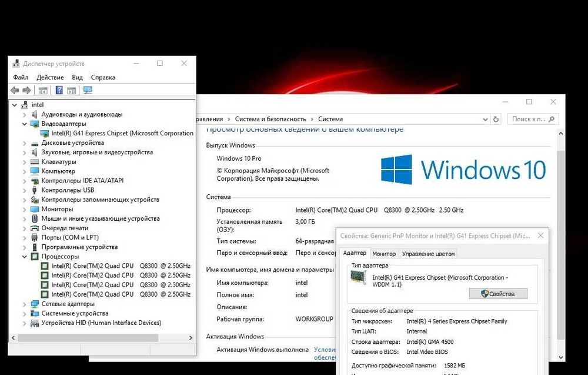
Task: Click the 3,00 ГБ memory value
Action: point(305,221)
